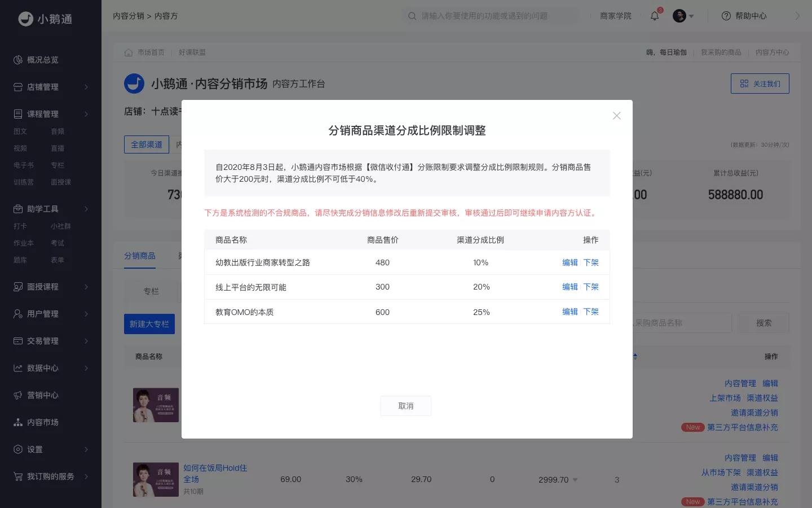Open the notification bell

point(655,16)
